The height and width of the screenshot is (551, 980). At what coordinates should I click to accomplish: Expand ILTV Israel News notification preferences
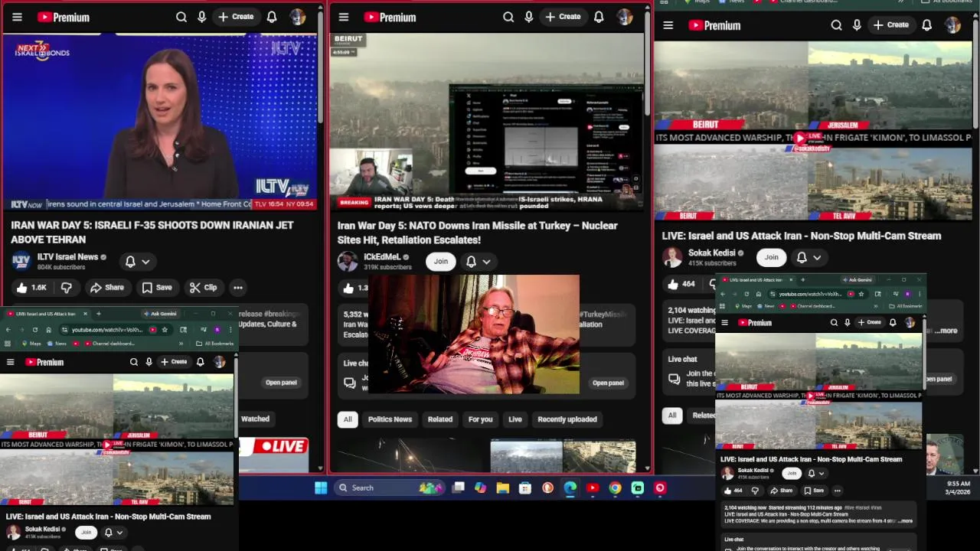[137, 262]
